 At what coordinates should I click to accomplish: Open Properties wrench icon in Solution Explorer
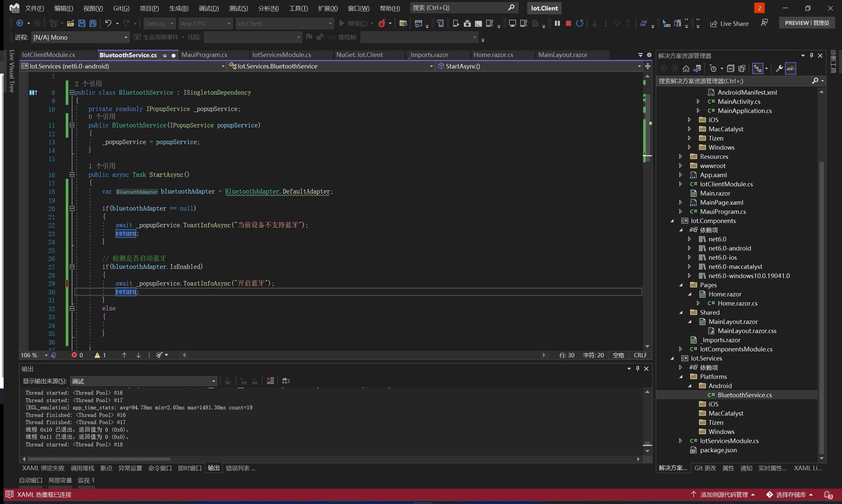tap(779, 68)
